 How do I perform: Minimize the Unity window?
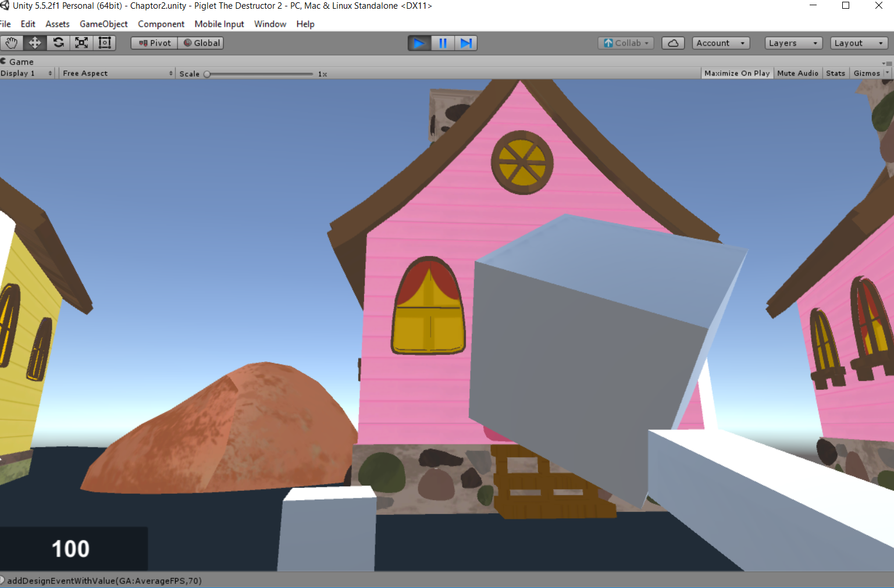pyautogui.click(x=813, y=6)
